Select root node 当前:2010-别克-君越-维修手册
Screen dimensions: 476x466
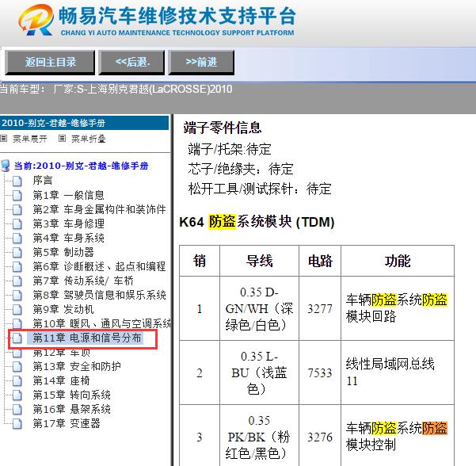[x=81, y=166]
